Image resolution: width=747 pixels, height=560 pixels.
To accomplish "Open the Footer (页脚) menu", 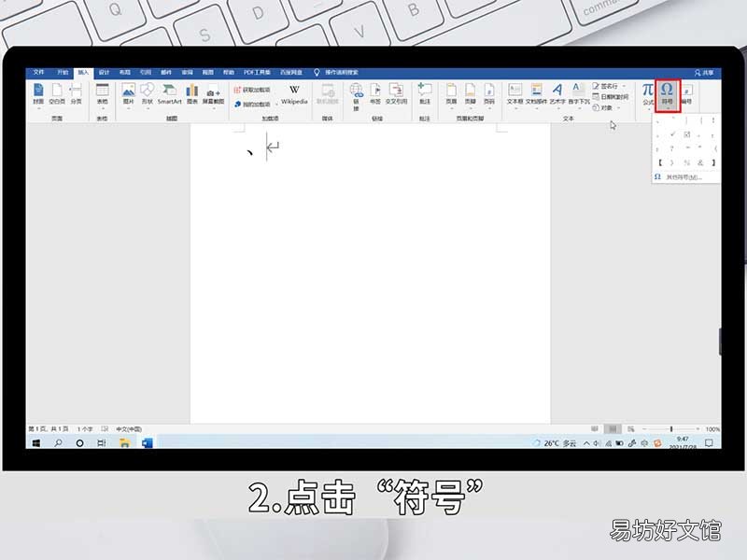I will [471, 94].
